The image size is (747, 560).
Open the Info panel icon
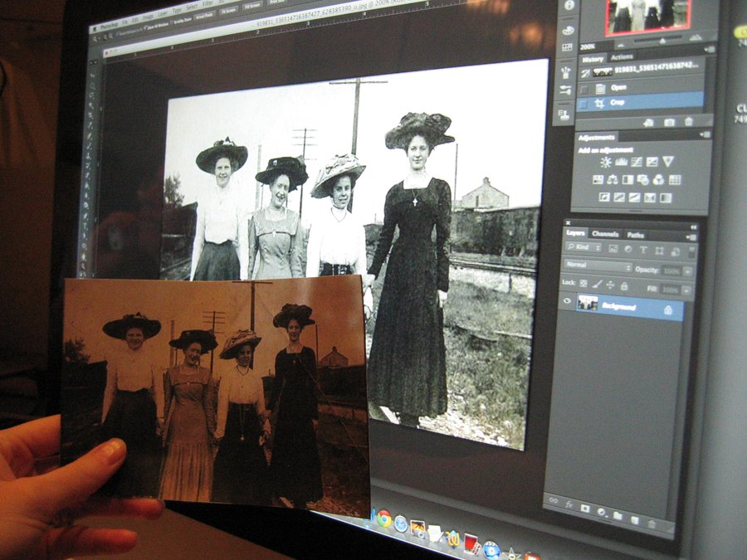tap(569, 6)
